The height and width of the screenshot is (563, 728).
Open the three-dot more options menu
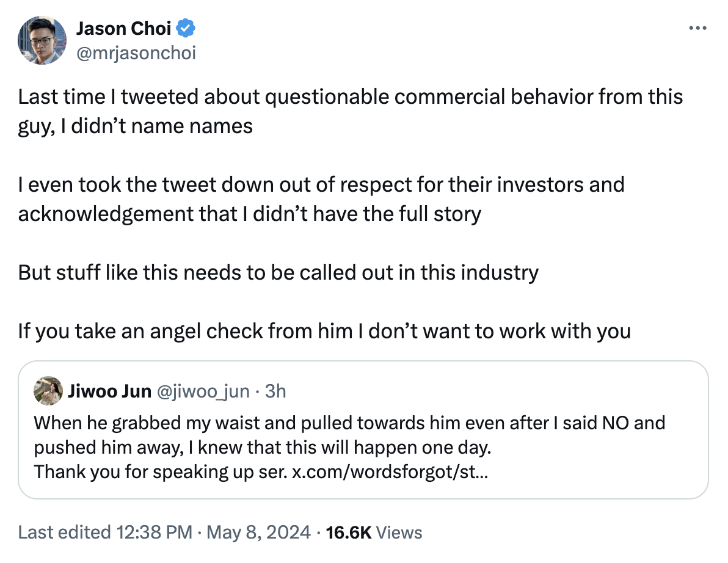[x=697, y=28]
